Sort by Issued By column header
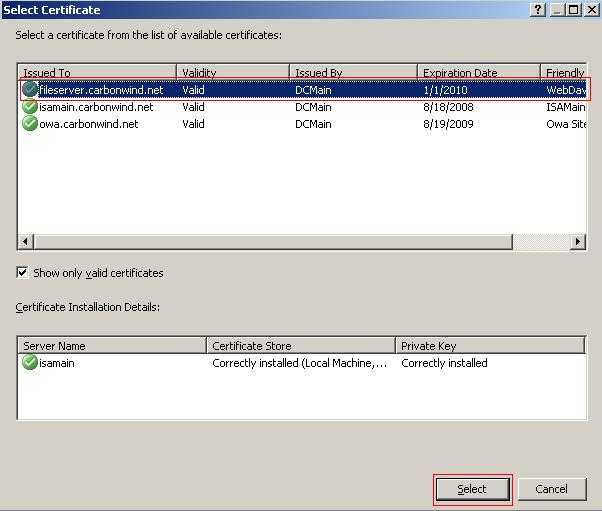The width and height of the screenshot is (602, 511). (x=353, y=73)
